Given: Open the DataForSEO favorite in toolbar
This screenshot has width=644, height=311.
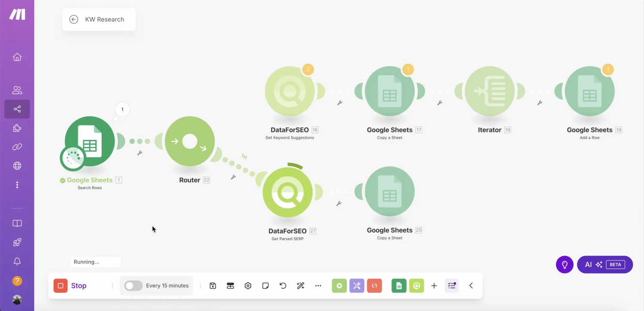Looking at the screenshot, I should point(416,286).
